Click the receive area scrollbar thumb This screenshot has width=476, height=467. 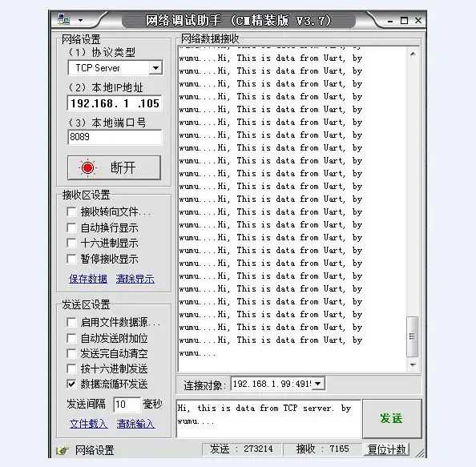412,336
